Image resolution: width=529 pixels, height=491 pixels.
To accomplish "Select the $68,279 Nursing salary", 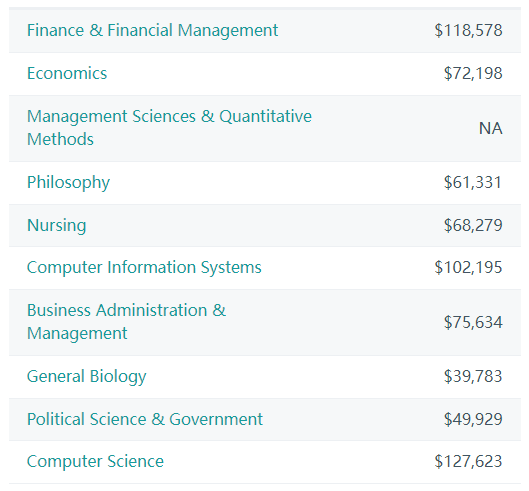I will click(x=473, y=225).
